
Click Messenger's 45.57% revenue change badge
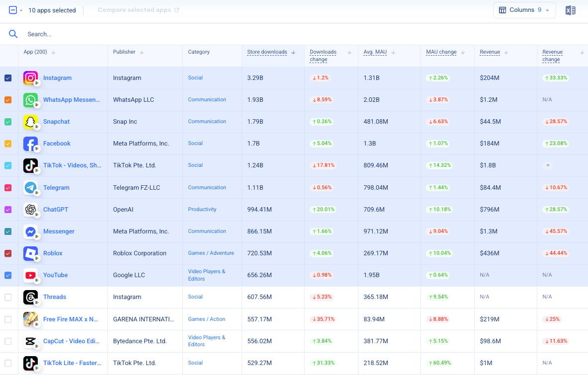(x=556, y=231)
